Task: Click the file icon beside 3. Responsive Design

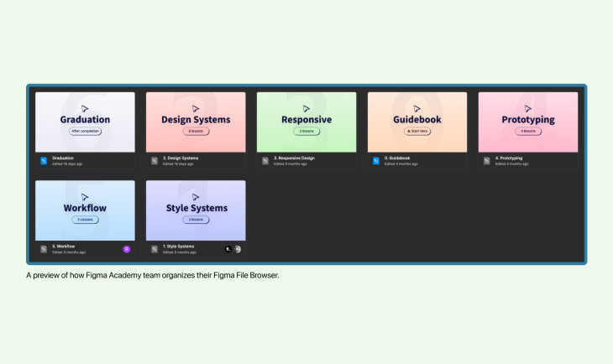Action: (x=265, y=161)
